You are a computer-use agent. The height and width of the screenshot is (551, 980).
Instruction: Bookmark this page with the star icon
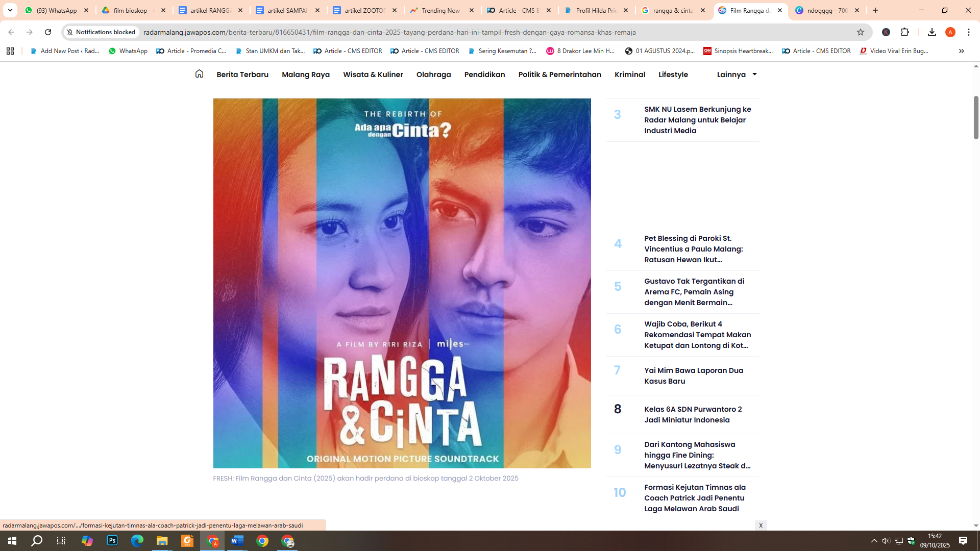[x=861, y=32]
